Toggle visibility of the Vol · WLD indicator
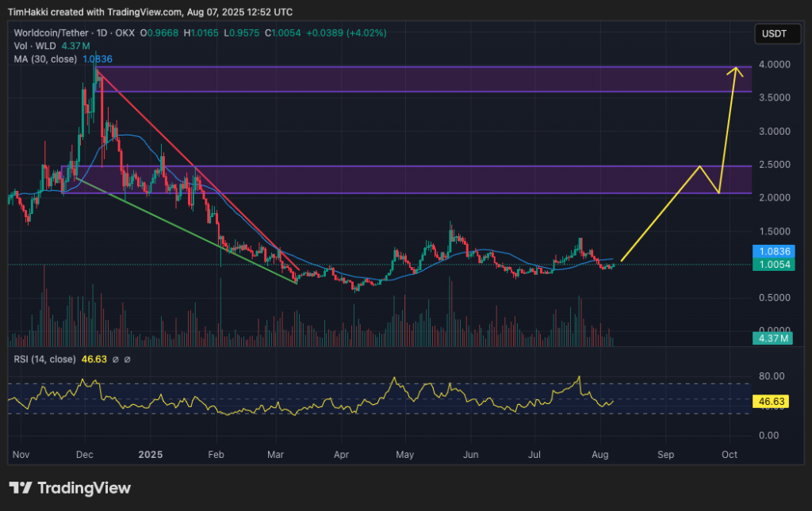 [36, 46]
